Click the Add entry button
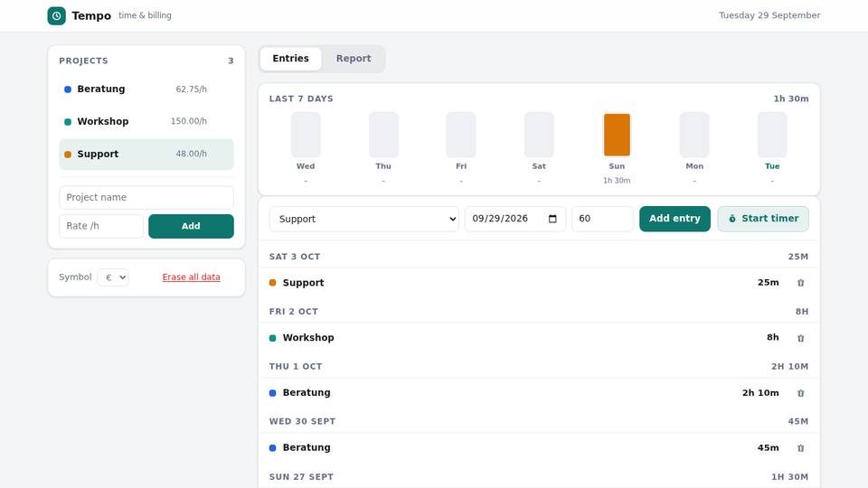The height and width of the screenshot is (488, 868). point(675,219)
